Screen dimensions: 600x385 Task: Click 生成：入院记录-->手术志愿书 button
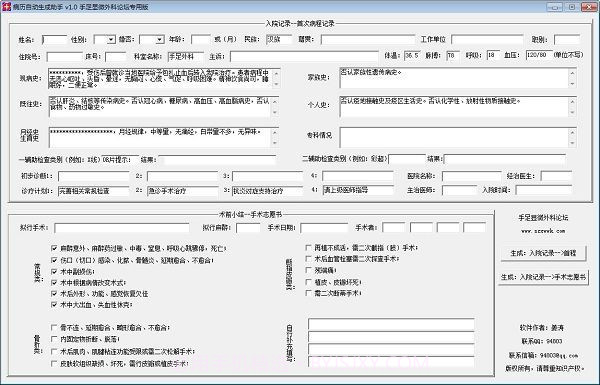point(543,277)
